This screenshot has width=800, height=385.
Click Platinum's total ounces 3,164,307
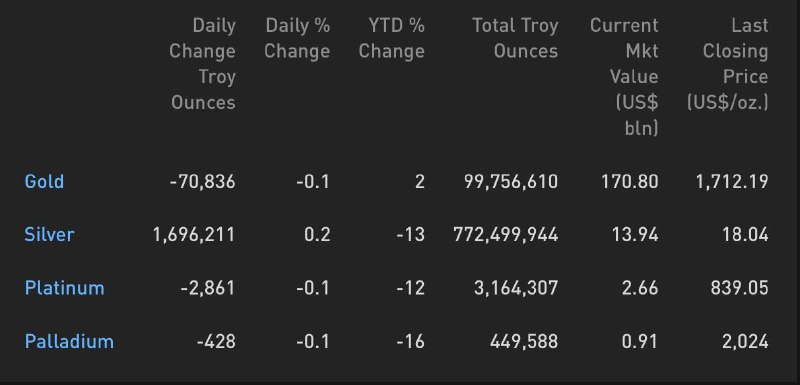click(x=516, y=288)
